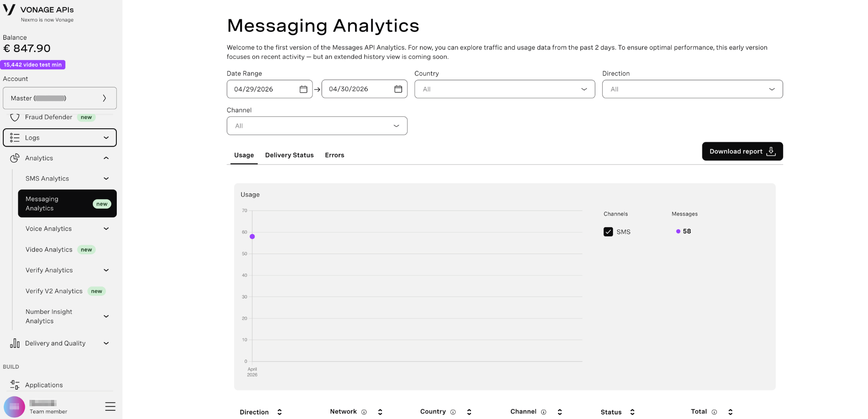Click the 15,442 video test min badge
This screenshot has height=419, width=868.
33,65
